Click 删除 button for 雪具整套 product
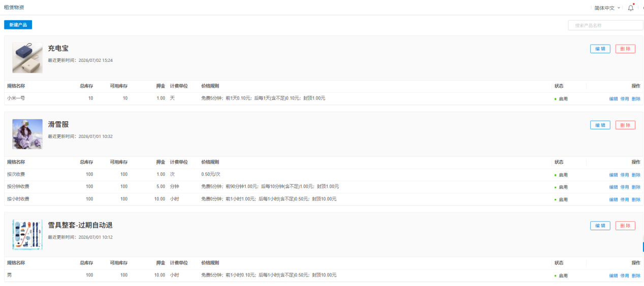Viewport: 644px width, 286px height. pyautogui.click(x=625, y=226)
